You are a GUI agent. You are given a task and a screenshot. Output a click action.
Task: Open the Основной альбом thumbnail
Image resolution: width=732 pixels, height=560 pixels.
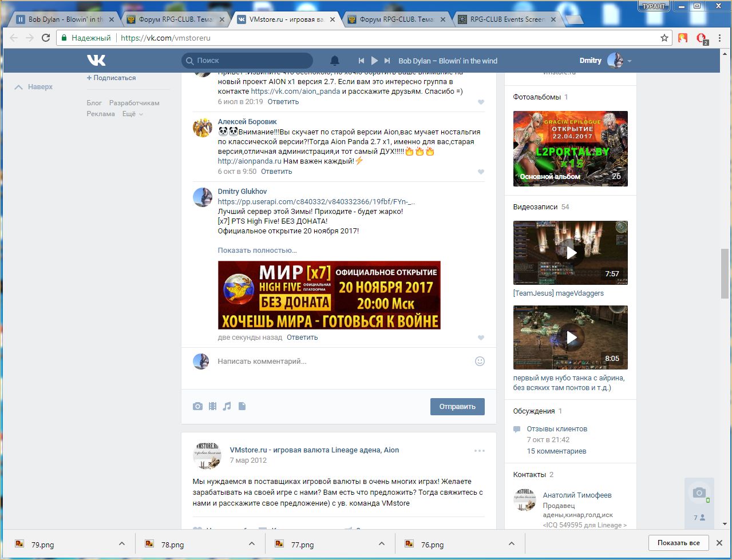coord(570,149)
